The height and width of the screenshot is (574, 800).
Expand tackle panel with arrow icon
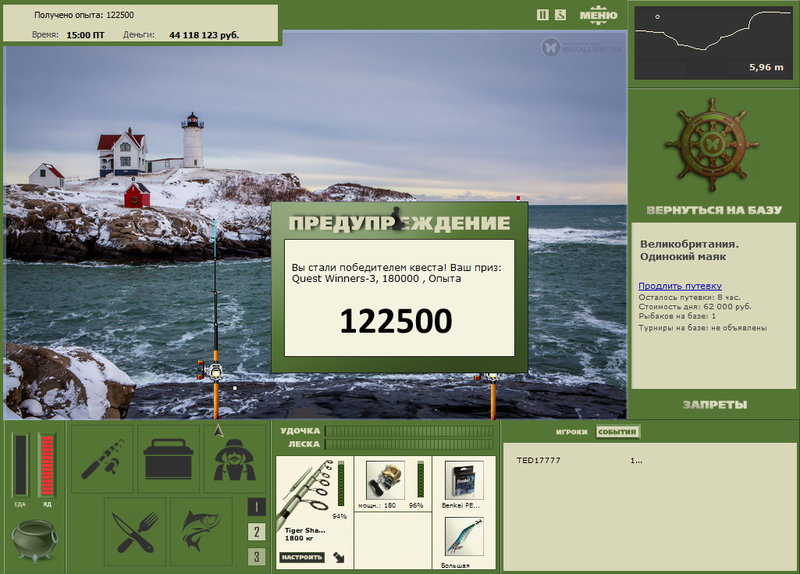(339, 557)
